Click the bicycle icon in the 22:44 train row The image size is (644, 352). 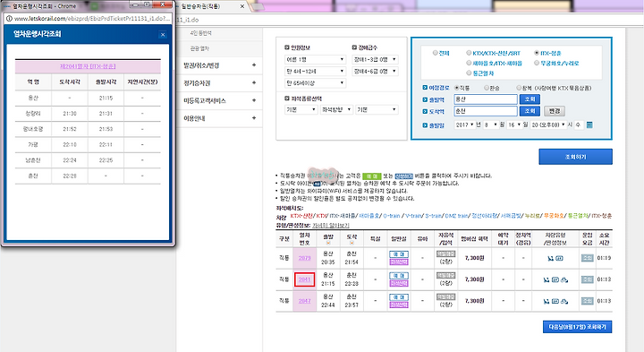tap(564, 301)
